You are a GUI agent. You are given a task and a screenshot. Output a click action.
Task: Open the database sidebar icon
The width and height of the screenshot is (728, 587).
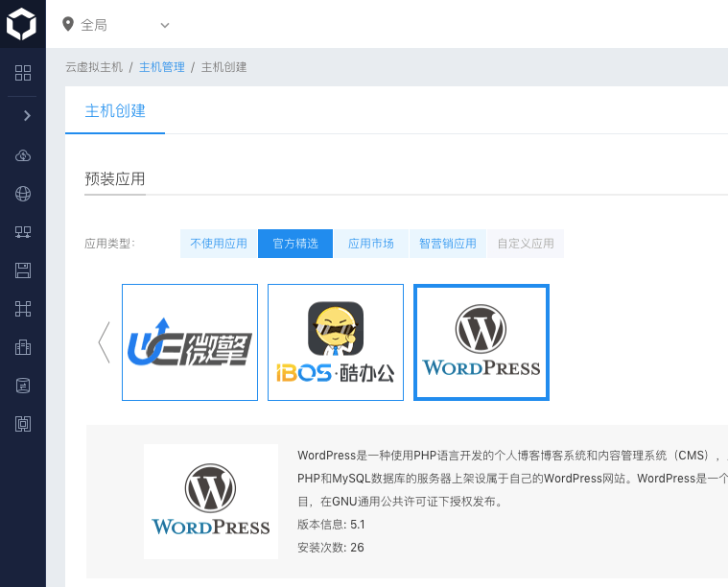click(23, 386)
